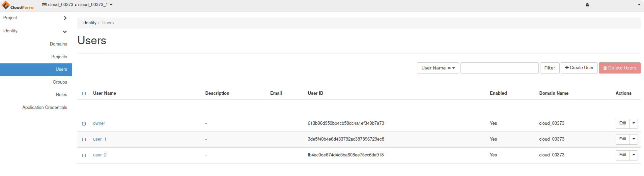Image resolution: width=644 pixels, height=176 pixels.
Task: Click the Delete Users trash button
Action: (619, 68)
